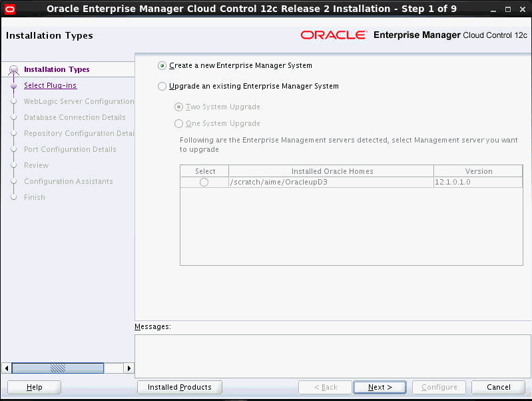The image size is (532, 401).
Task: Choose Two System Upgrade option
Action: tap(178, 107)
